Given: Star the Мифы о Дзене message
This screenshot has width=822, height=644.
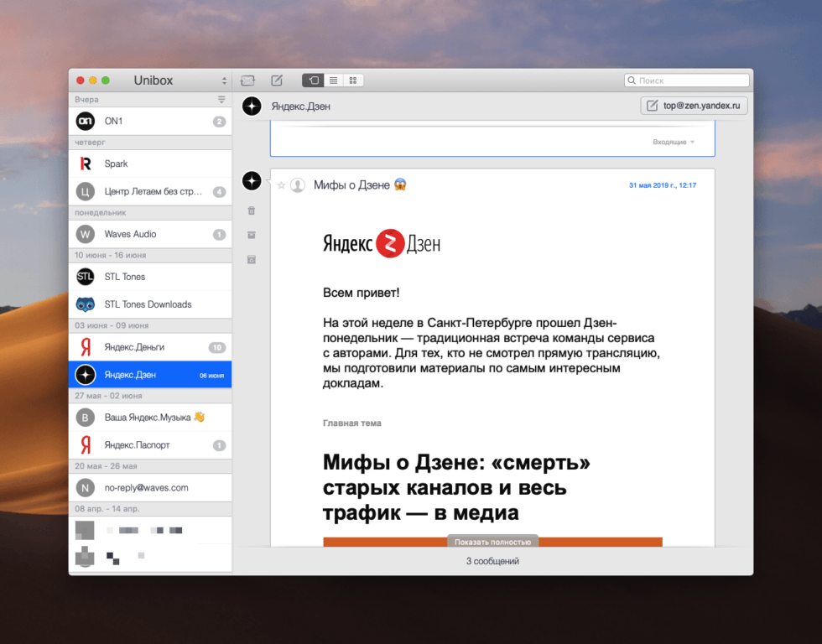Looking at the screenshot, I should (281, 185).
